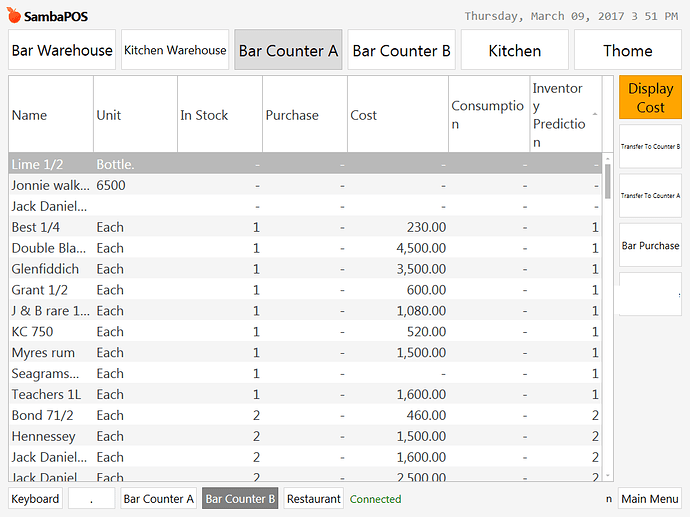Image resolution: width=690 pixels, height=517 pixels.
Task: Select the Glenfiddich inventory row
Action: point(45,269)
